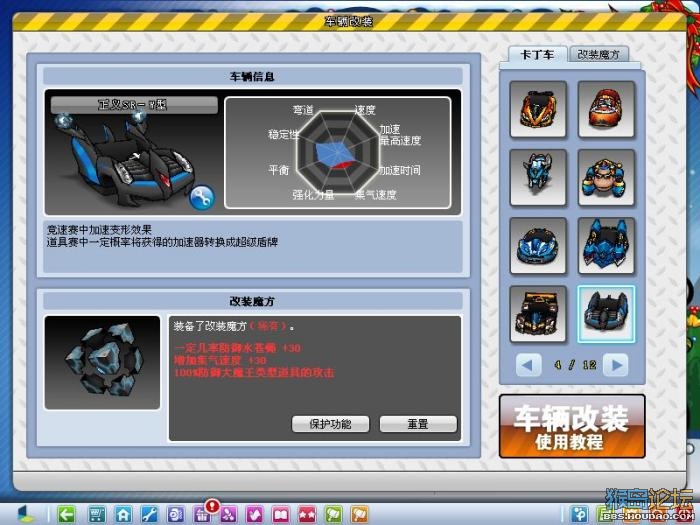The image size is (700, 525).
Task: Click the 强化力量 label on radar chart
Action: [313, 195]
